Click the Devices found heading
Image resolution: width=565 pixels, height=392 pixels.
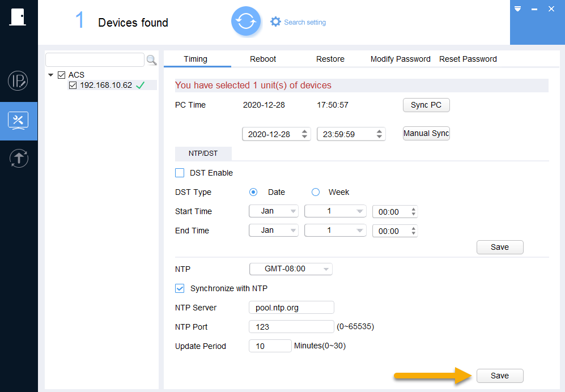133,23
